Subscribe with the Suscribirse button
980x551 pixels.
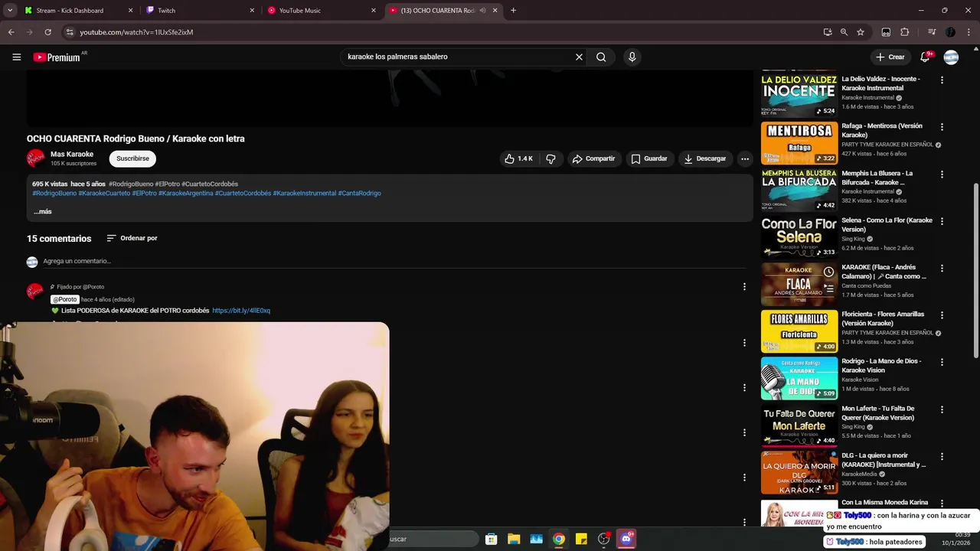[132, 158]
